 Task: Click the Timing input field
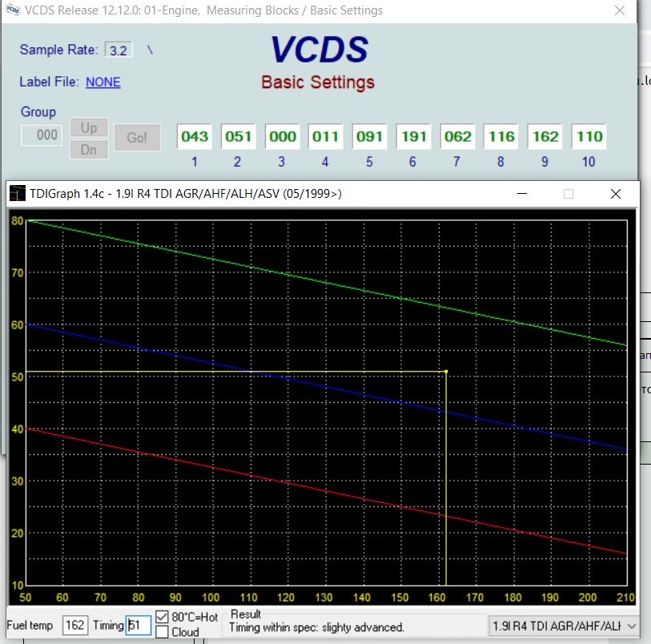point(139,625)
